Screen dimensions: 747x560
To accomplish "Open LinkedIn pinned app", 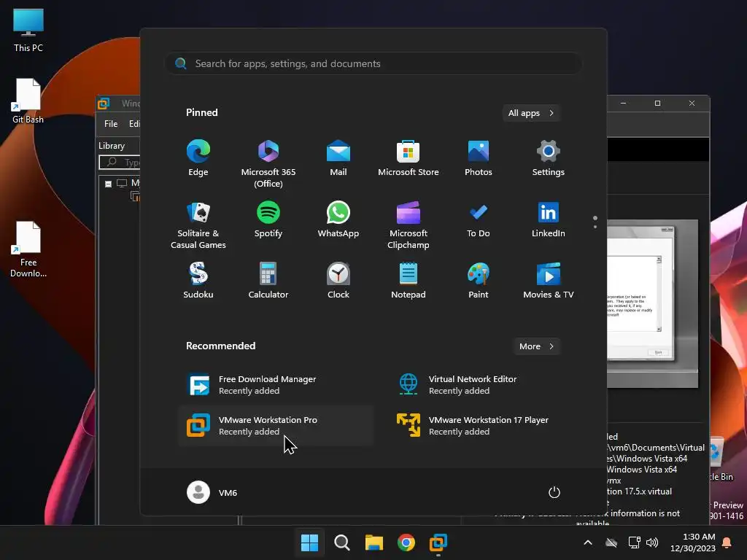I will click(549, 219).
